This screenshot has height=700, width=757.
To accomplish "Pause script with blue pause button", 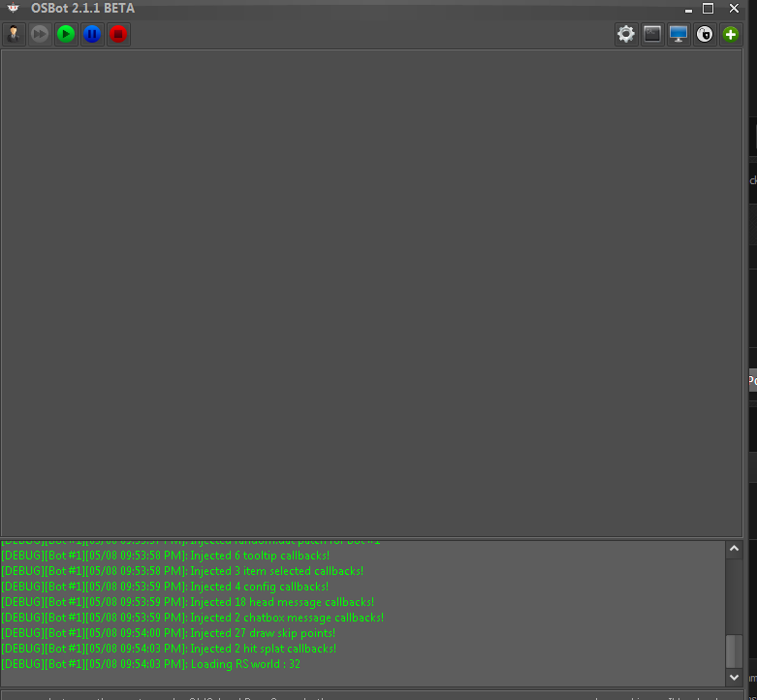I will pos(92,34).
